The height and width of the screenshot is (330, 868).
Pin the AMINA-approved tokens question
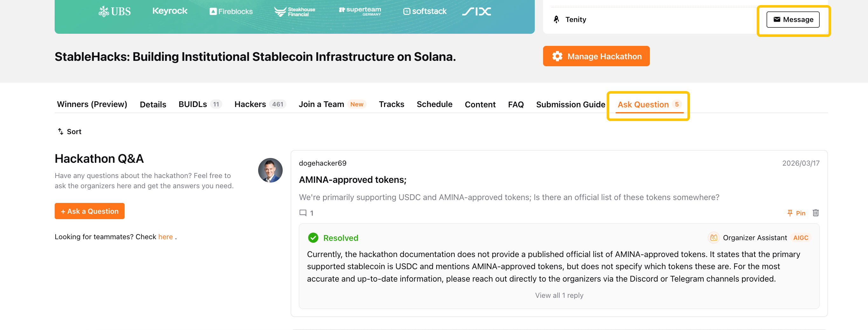(x=796, y=213)
